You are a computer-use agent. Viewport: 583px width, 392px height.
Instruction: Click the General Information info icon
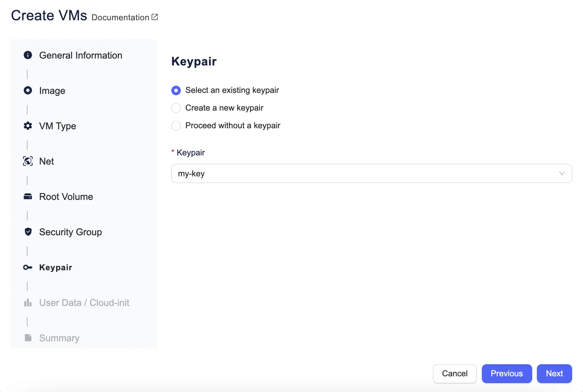[28, 55]
